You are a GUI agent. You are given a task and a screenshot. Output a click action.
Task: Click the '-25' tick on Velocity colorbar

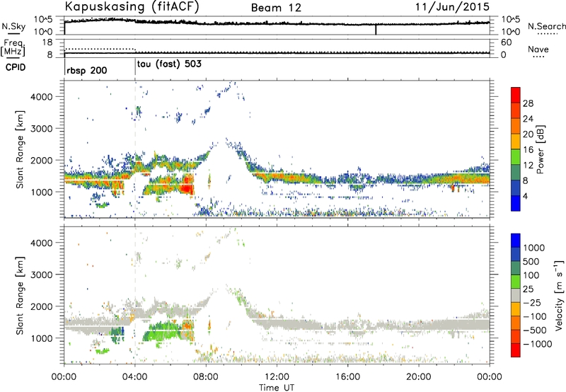tap(532, 303)
